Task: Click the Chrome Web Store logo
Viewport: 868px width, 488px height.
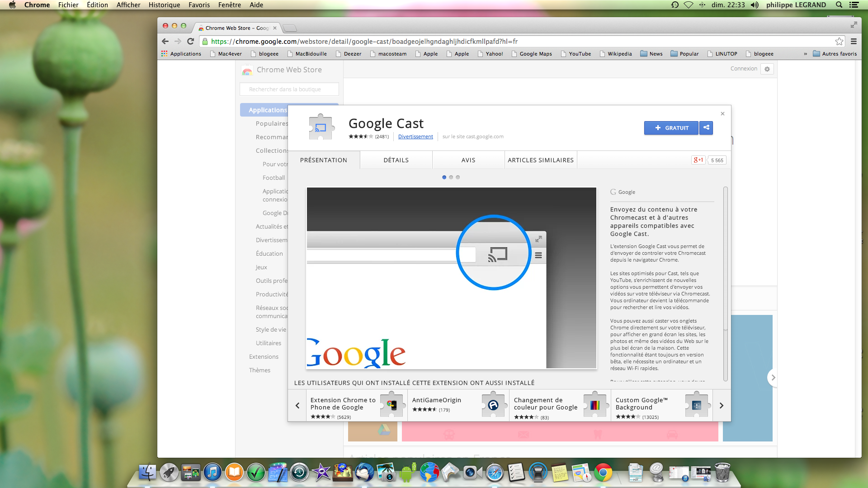Action: coord(247,70)
